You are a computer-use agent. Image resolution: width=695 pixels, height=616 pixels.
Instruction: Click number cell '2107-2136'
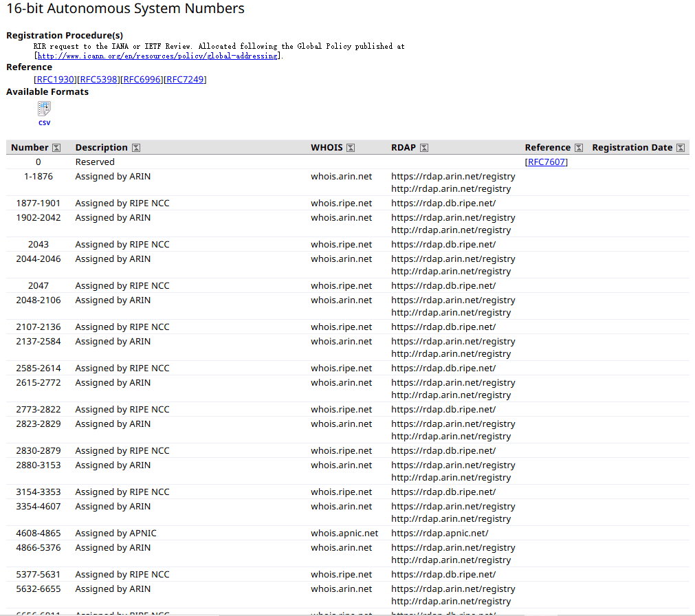pyautogui.click(x=38, y=327)
